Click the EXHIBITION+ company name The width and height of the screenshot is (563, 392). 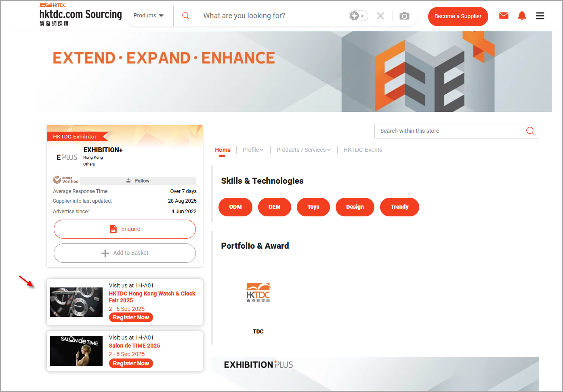click(103, 150)
